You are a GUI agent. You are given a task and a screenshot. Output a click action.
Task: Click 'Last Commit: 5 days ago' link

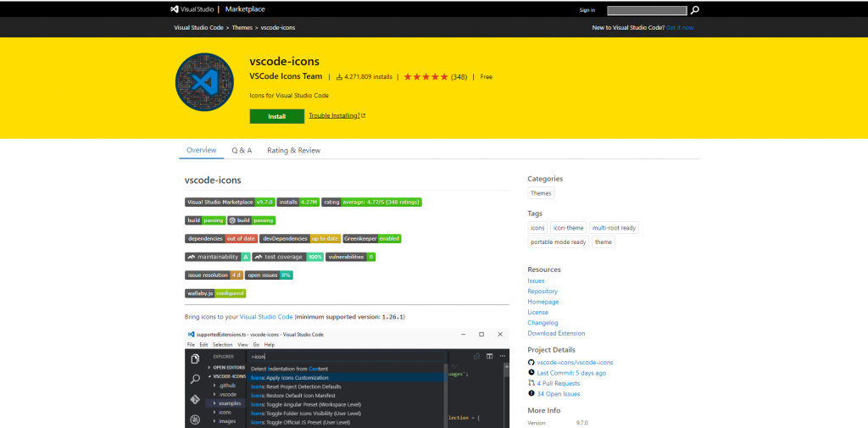(x=571, y=373)
